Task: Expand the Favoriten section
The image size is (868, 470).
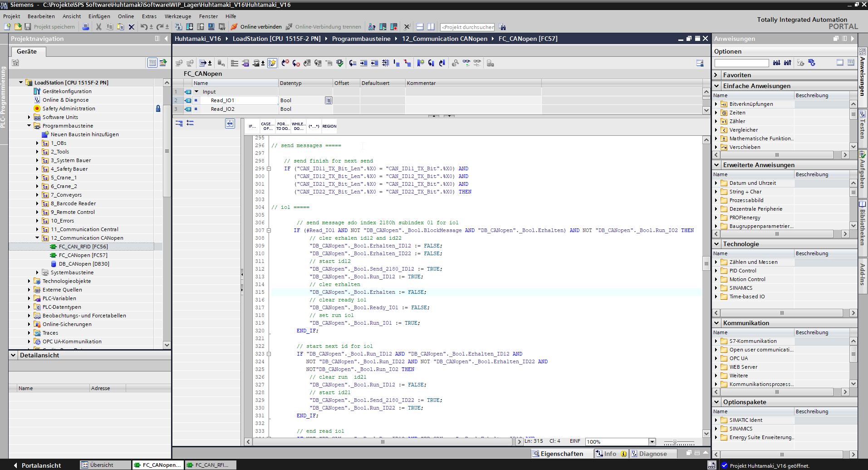Action: pyautogui.click(x=716, y=75)
